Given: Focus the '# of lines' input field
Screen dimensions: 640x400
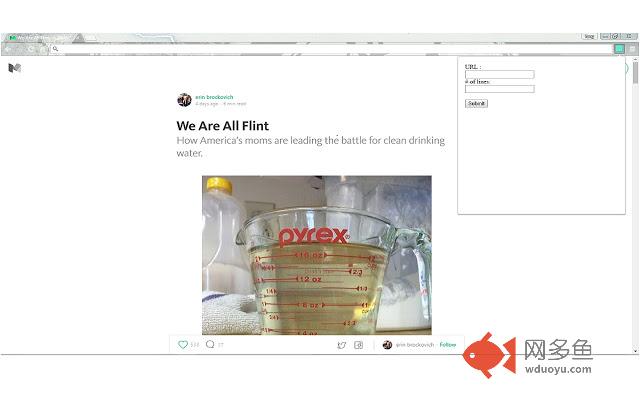Looking at the screenshot, I should coord(499,89).
